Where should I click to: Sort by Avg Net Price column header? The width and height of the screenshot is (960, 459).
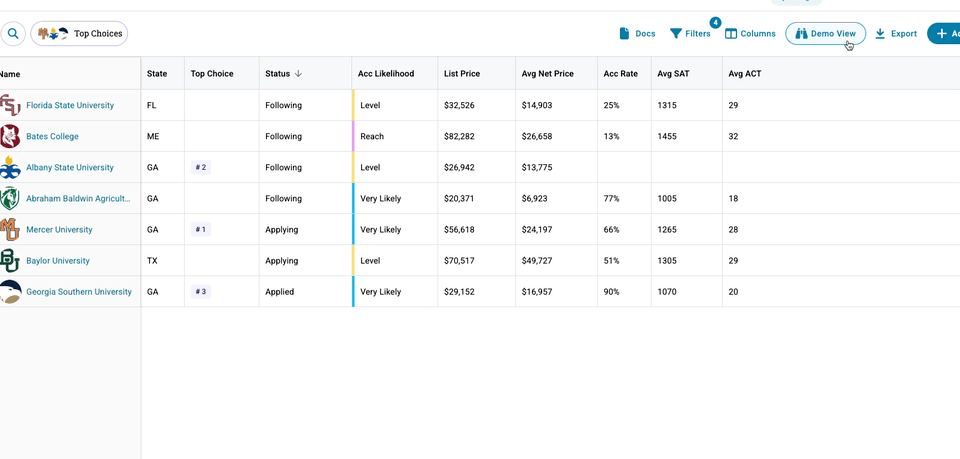(547, 73)
